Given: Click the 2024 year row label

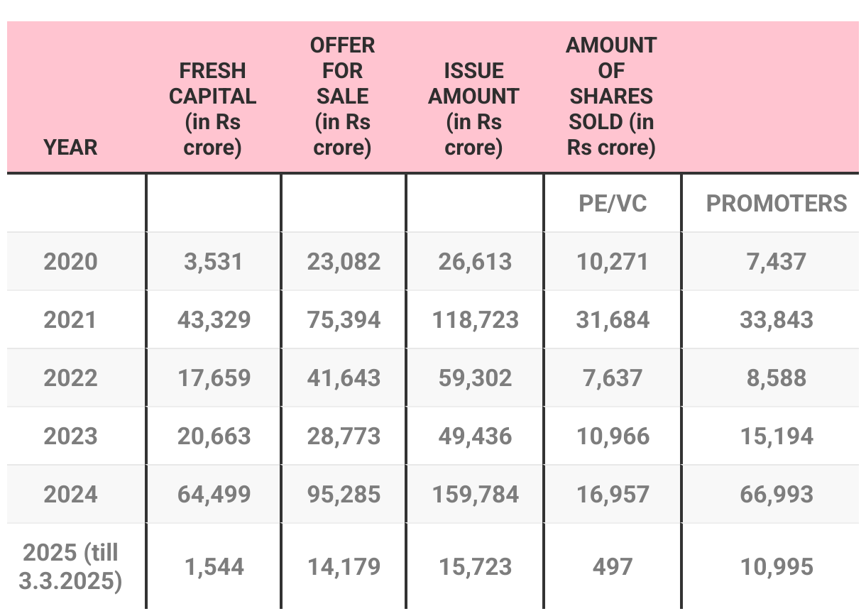Looking at the screenshot, I should pyautogui.click(x=70, y=494).
